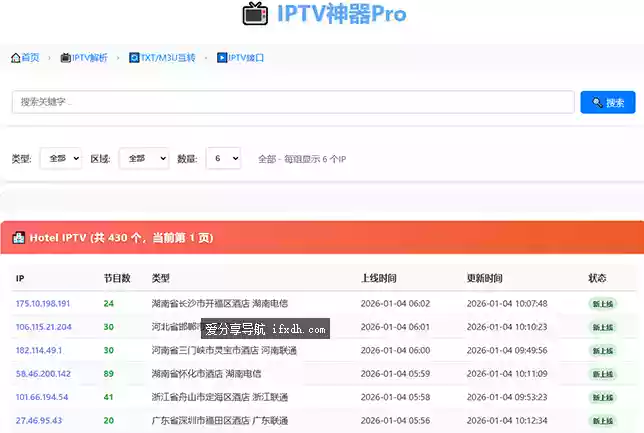The image size is (644, 433).
Task: Click update time 2026-01-04 10:11:09
Action: (x=507, y=374)
